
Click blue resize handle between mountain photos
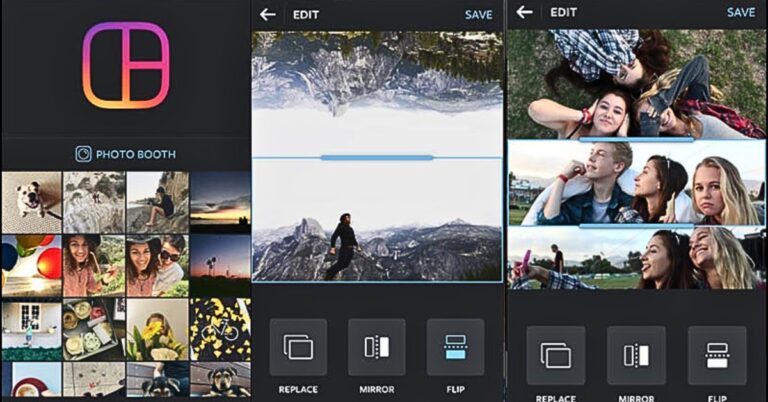pyautogui.click(x=376, y=157)
